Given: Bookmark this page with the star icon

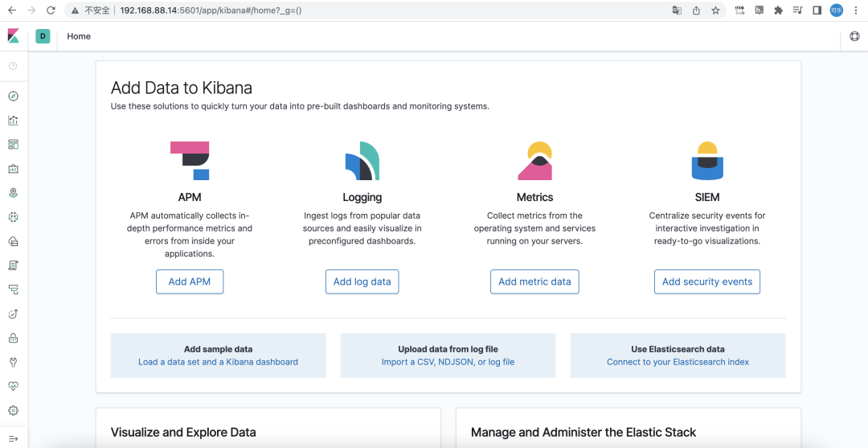Looking at the screenshot, I should click(x=715, y=10).
